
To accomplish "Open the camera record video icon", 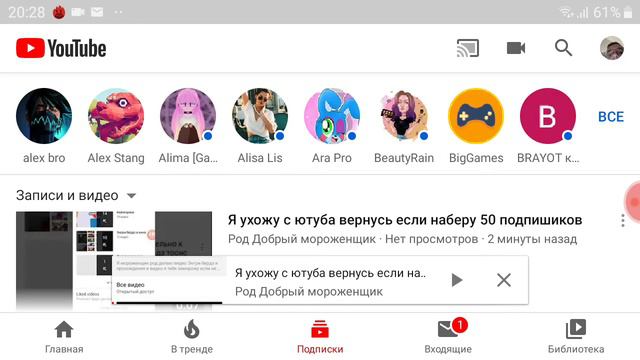I will 516,48.
